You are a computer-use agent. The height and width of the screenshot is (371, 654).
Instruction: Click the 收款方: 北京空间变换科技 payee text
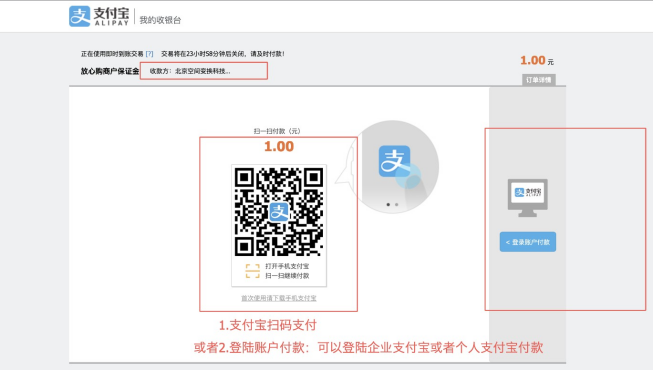[x=190, y=71]
